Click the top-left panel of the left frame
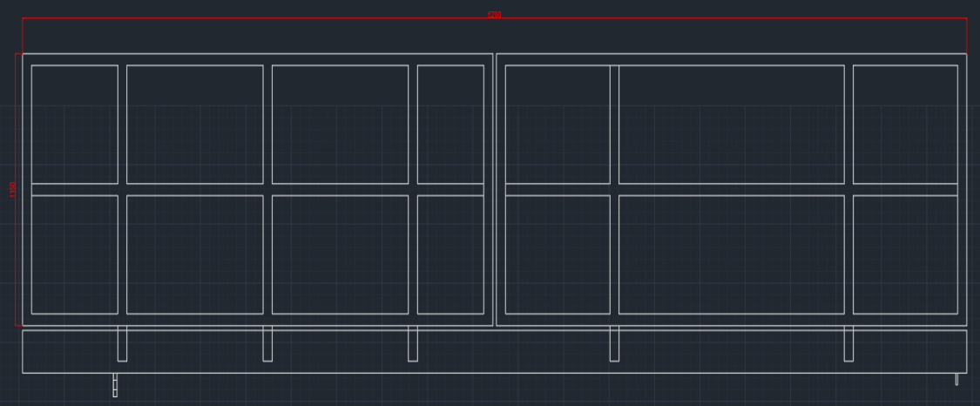The image size is (980, 406). (75, 124)
